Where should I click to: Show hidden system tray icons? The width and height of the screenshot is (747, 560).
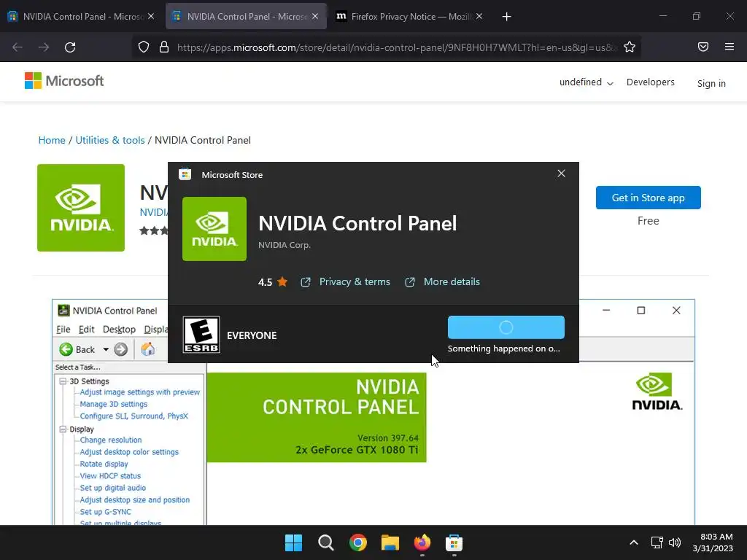pos(634,542)
